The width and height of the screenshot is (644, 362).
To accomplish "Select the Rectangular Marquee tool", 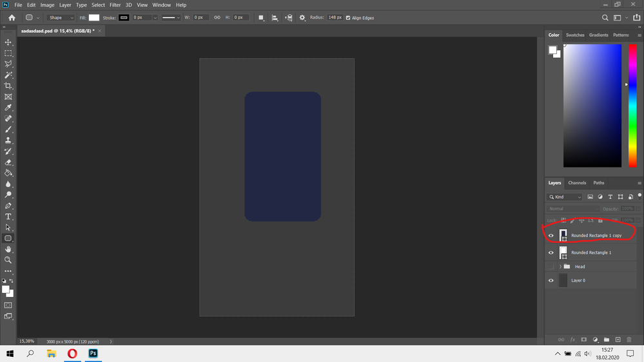I will click(8, 53).
